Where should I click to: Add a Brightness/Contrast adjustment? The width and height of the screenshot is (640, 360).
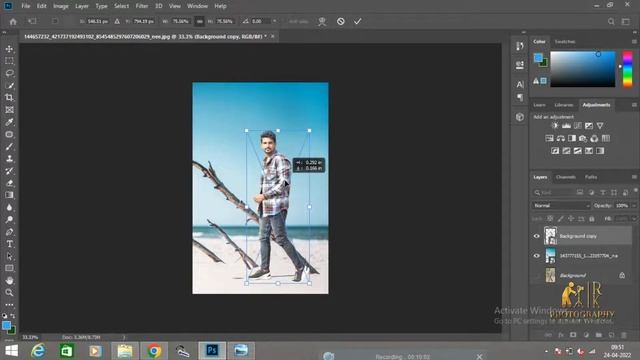[555, 126]
